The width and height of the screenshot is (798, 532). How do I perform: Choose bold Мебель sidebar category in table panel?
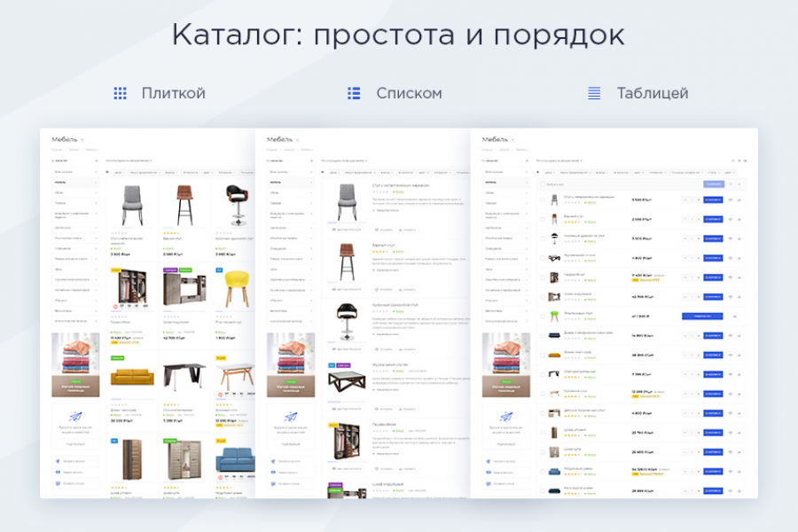[506, 183]
